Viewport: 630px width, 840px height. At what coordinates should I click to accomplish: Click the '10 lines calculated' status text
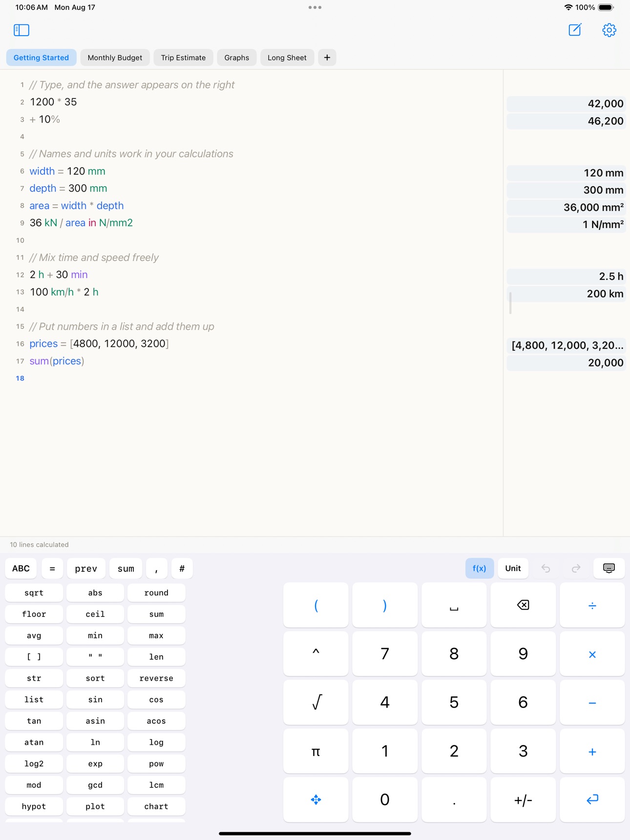tap(40, 545)
